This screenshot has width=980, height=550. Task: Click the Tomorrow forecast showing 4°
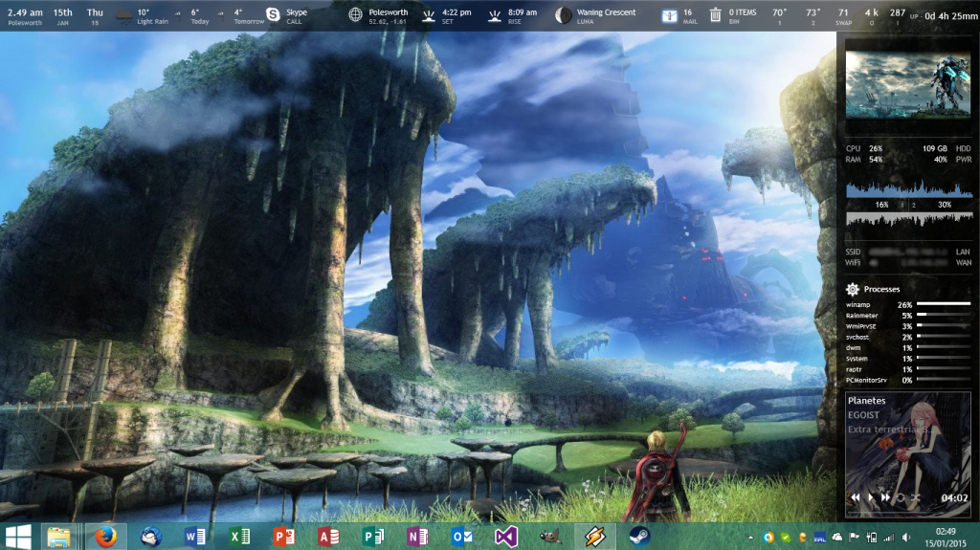pos(249,16)
